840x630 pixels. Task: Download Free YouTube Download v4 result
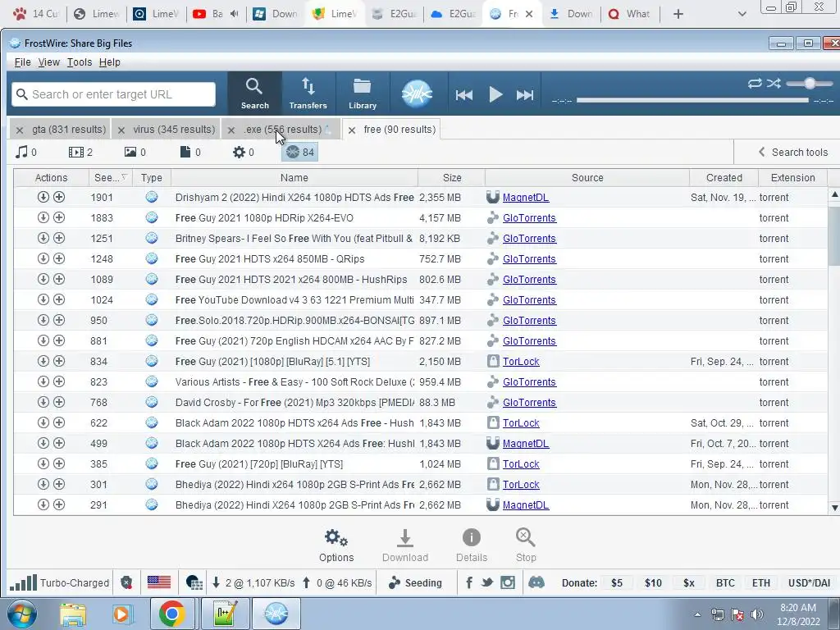(43, 299)
